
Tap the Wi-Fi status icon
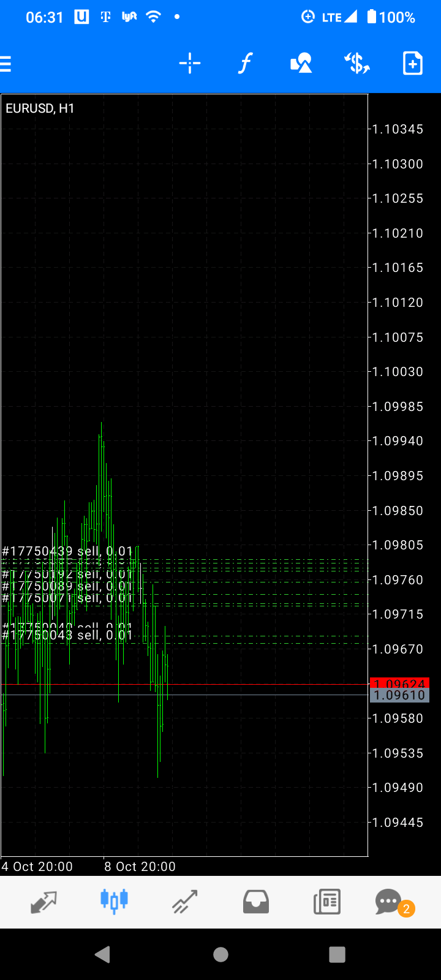click(153, 17)
